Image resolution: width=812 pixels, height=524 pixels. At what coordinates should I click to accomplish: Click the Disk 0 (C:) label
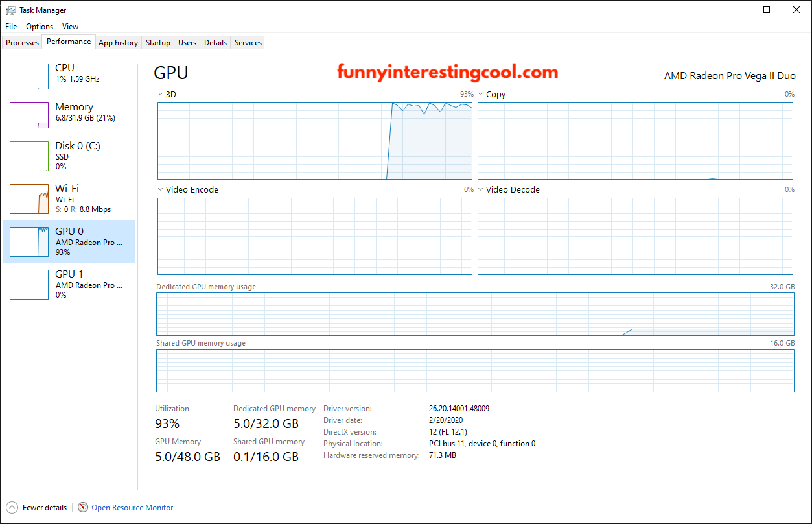78,146
